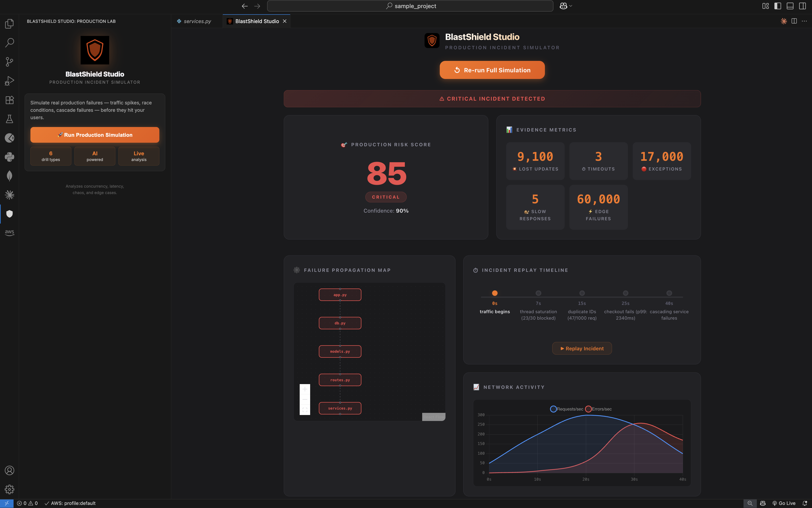Click Re-run Full Simulation button
The image size is (812, 508).
(492, 70)
